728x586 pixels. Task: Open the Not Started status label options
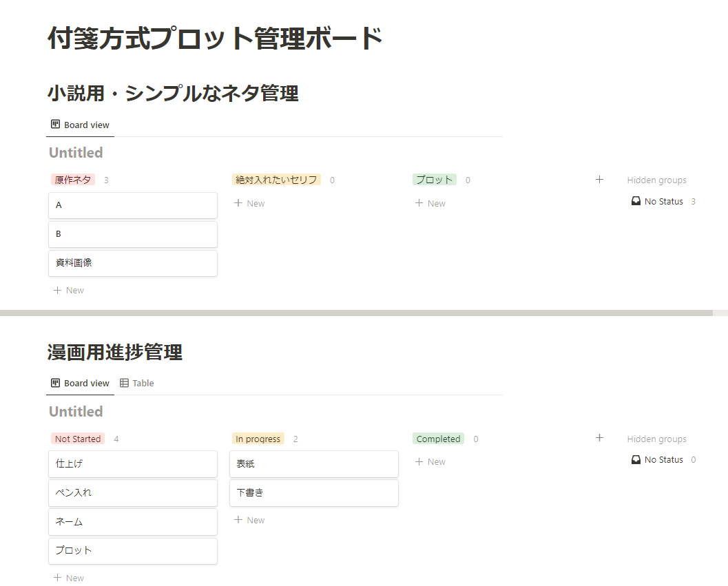(x=78, y=438)
